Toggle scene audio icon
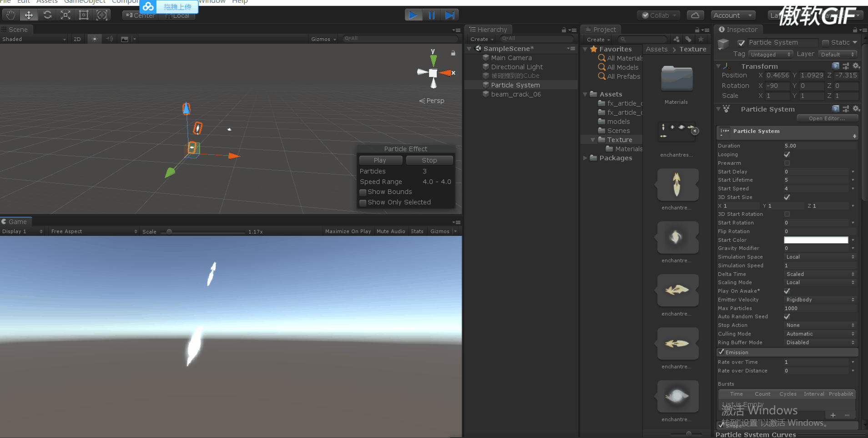Screen dimensions: 868x438 click(x=109, y=39)
